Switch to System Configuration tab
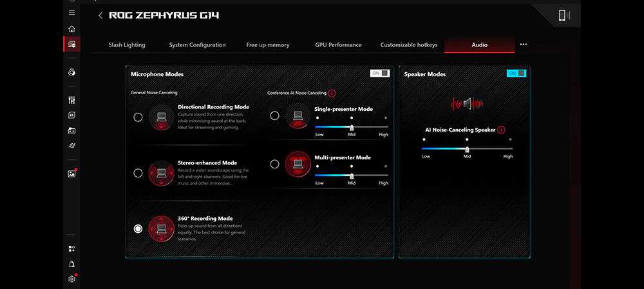 (x=197, y=45)
